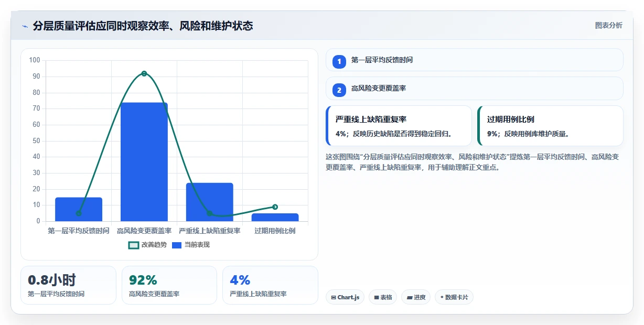Click the 表格 tag
This screenshot has width=644, height=325.
tap(383, 297)
